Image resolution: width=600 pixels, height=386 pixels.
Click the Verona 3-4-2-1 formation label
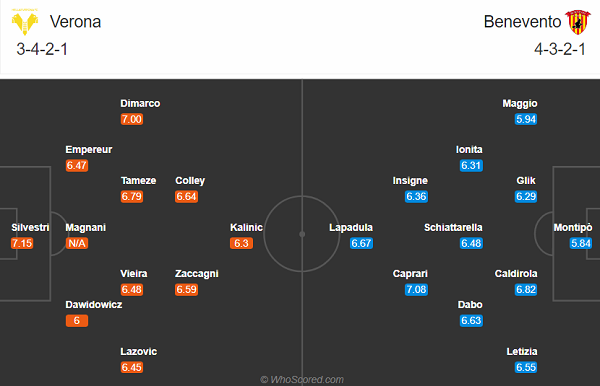coord(42,49)
